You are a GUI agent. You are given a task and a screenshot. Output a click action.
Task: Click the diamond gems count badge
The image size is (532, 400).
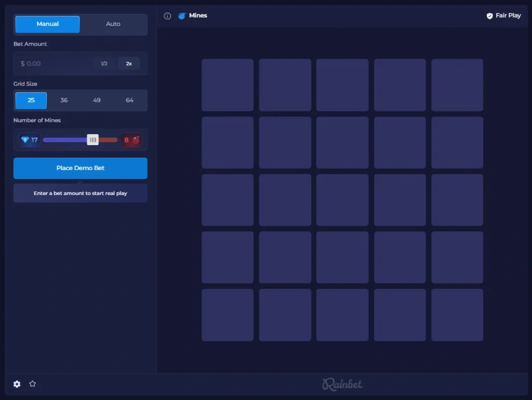[30, 140]
